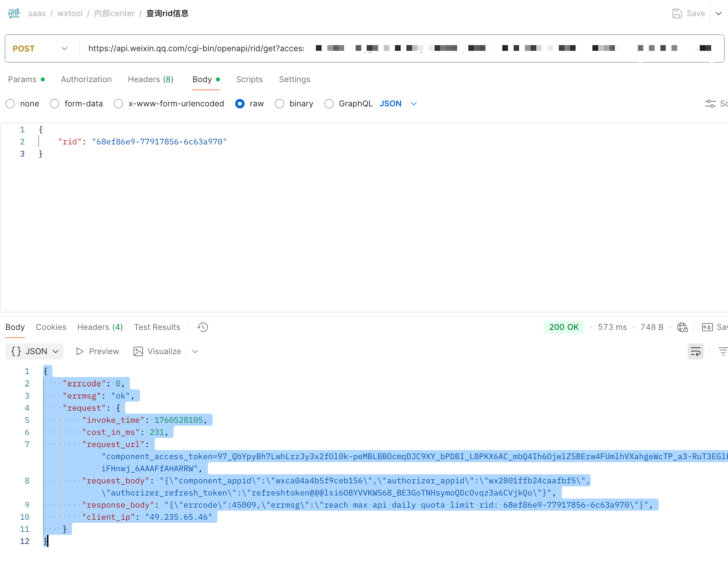The height and width of the screenshot is (581, 728).
Task: Click the HTTP request type icon
Action: pos(14,13)
